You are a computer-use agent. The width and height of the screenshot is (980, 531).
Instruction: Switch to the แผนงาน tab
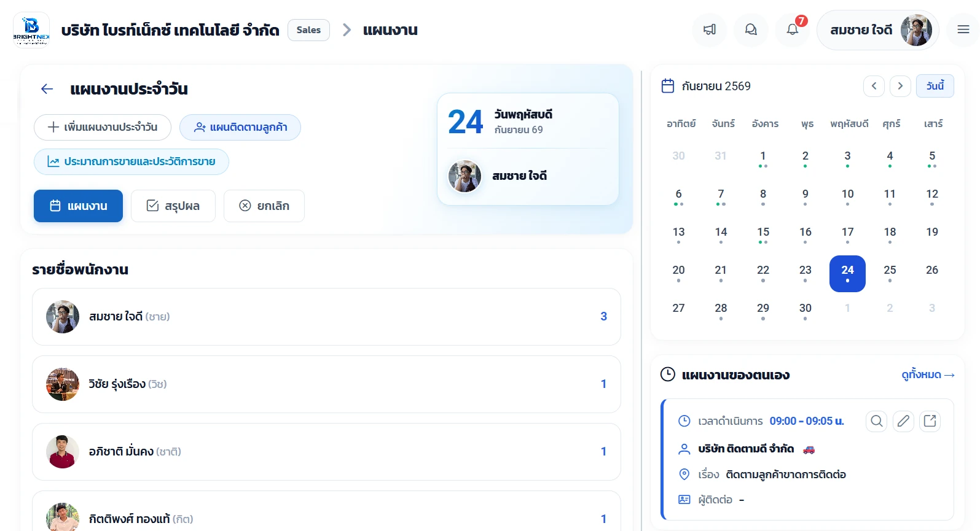pyautogui.click(x=78, y=206)
